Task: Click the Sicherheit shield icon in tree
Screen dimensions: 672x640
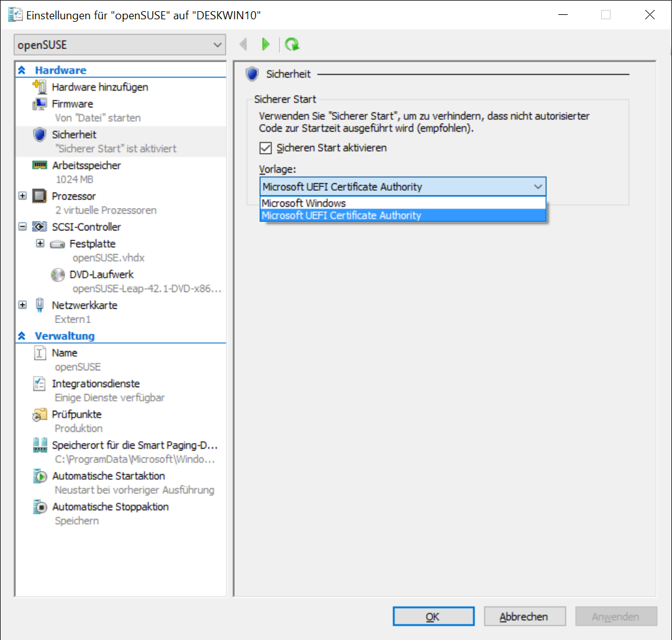Action: [x=40, y=135]
